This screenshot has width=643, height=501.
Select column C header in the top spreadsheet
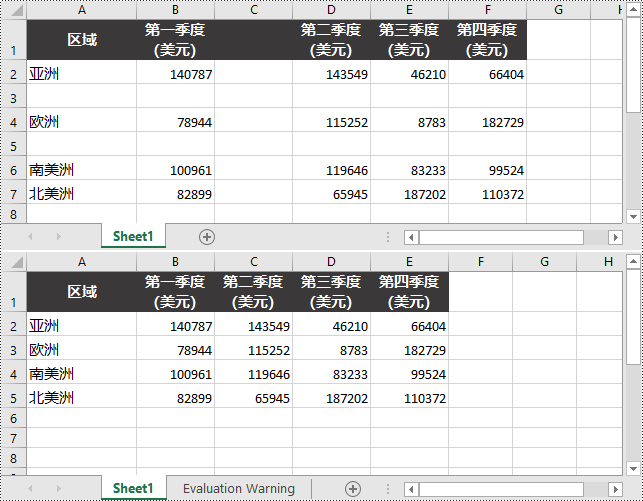(253, 10)
